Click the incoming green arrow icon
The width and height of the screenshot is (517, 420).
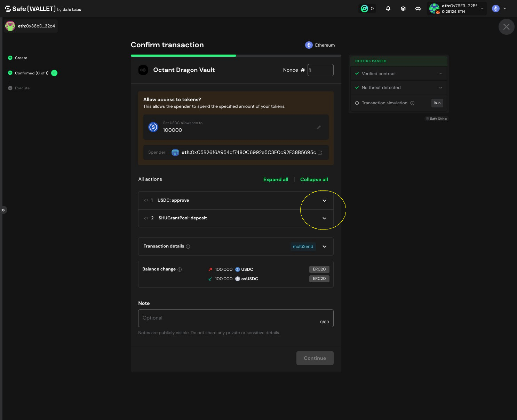click(x=210, y=279)
